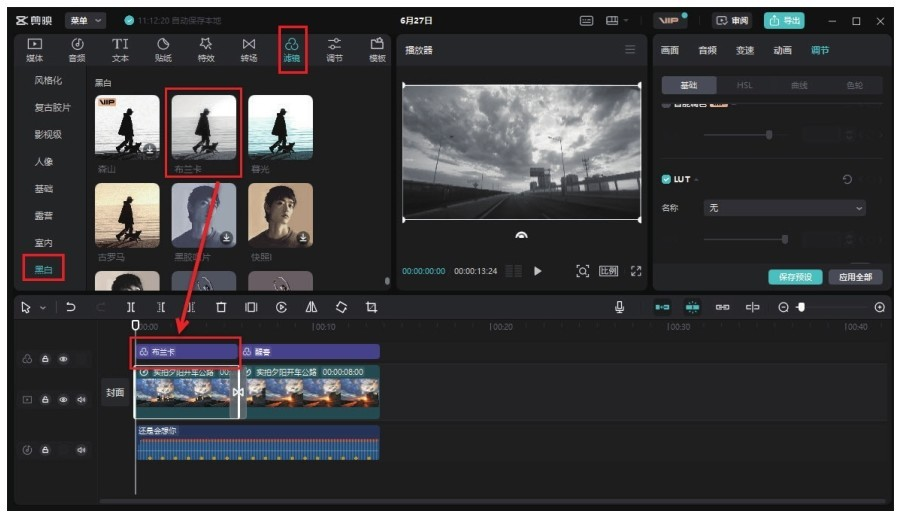The image size is (900, 517).
Task: Hide the filter track with eye icon
Action: [63, 359]
